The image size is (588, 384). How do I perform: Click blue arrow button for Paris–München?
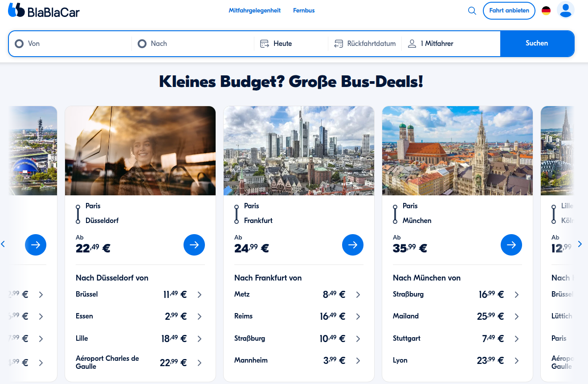tap(511, 245)
